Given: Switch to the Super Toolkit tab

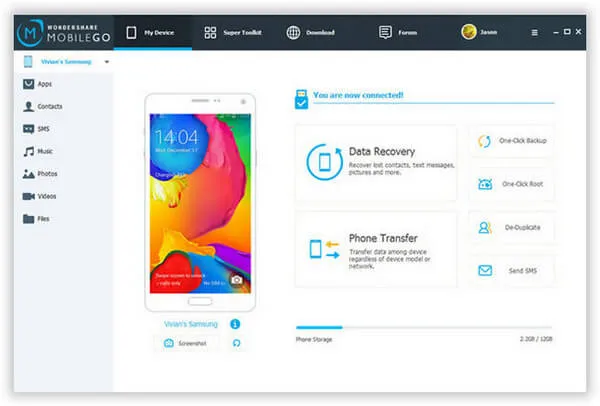Looking at the screenshot, I should pyautogui.click(x=236, y=32).
